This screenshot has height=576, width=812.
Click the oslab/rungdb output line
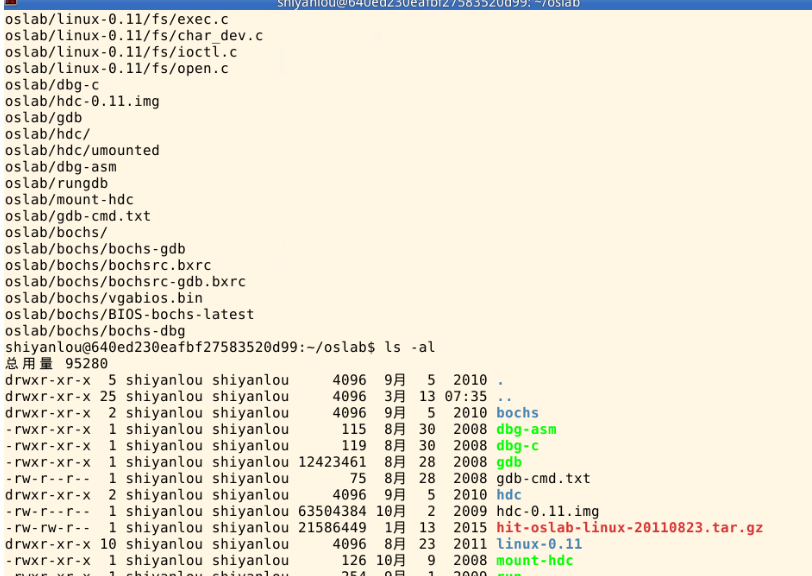[56, 183]
